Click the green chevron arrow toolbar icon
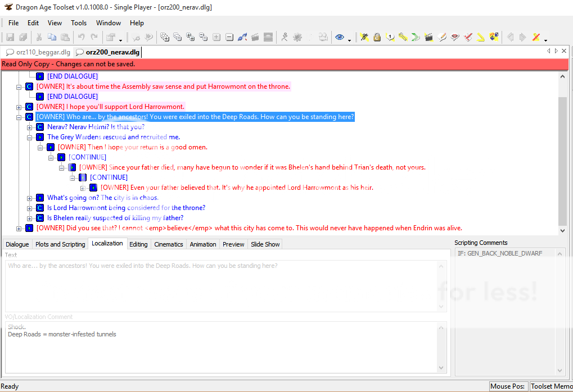Screen dimensions: 573x392 coord(416,38)
